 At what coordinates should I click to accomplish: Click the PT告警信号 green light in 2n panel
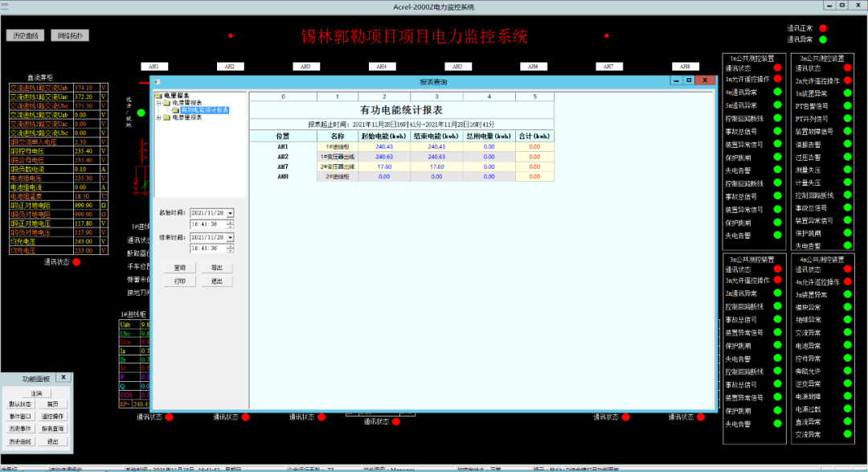point(847,105)
